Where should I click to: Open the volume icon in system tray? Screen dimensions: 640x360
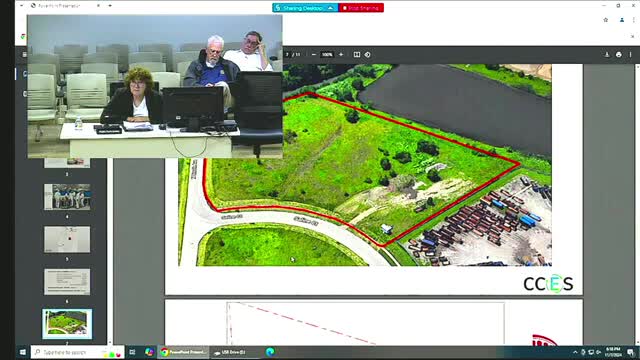[598, 352]
